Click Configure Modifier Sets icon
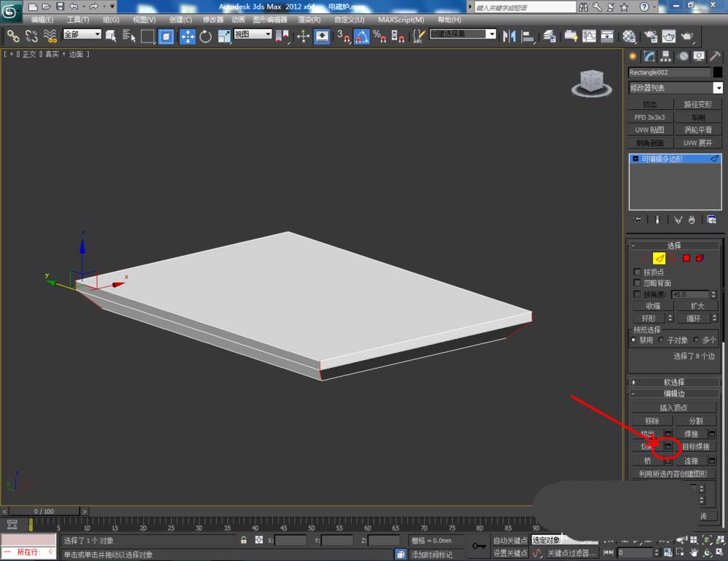Image resolution: width=728 pixels, height=561 pixels. 711,219
